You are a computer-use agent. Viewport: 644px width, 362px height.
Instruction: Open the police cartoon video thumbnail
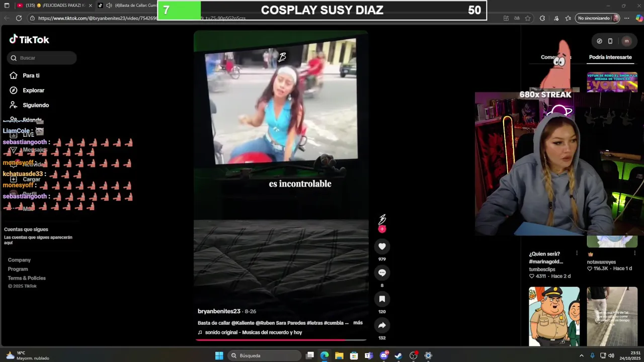point(554,316)
